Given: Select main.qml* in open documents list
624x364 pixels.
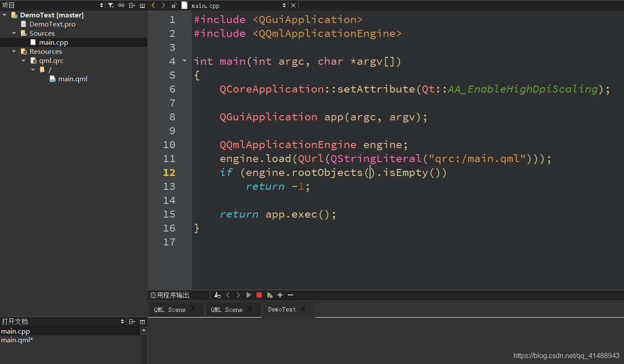Looking at the screenshot, I should 70,340.
